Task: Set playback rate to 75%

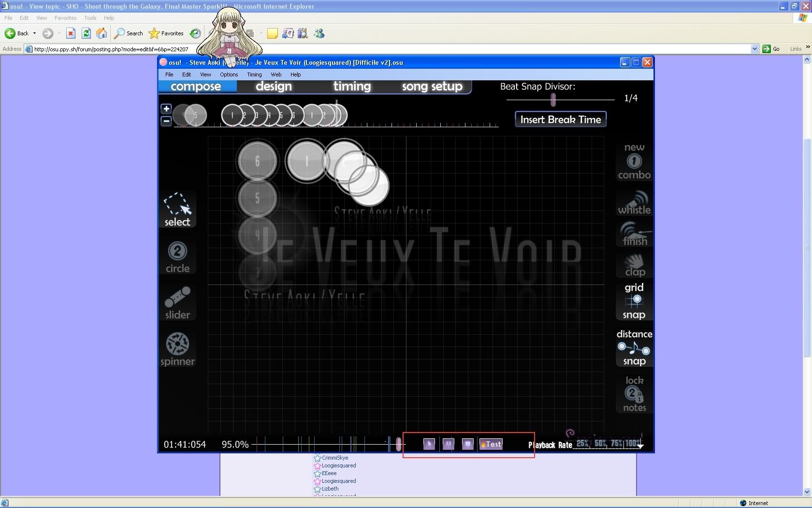Action: 617,443
